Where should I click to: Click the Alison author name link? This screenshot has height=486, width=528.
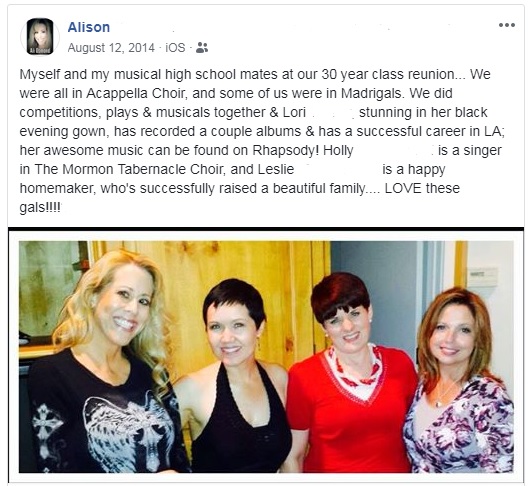[x=89, y=27]
